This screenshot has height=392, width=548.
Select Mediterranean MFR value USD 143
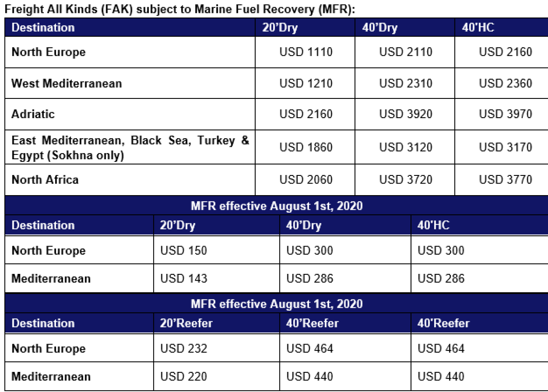click(x=184, y=279)
